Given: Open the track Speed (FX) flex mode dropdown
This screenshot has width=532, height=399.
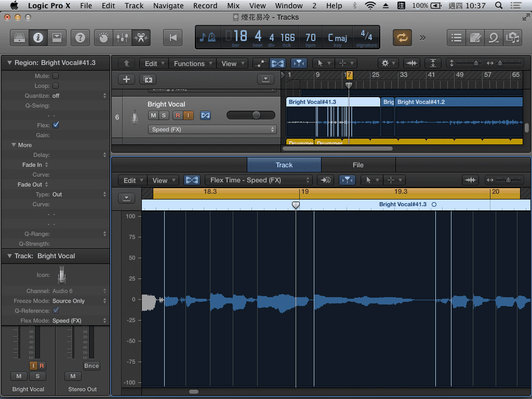Looking at the screenshot, I should tap(212, 129).
